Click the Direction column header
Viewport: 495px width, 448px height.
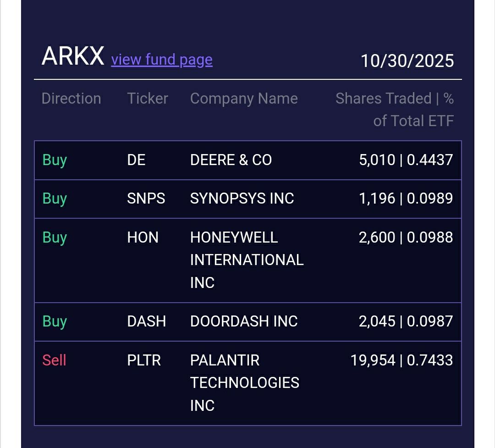71,99
